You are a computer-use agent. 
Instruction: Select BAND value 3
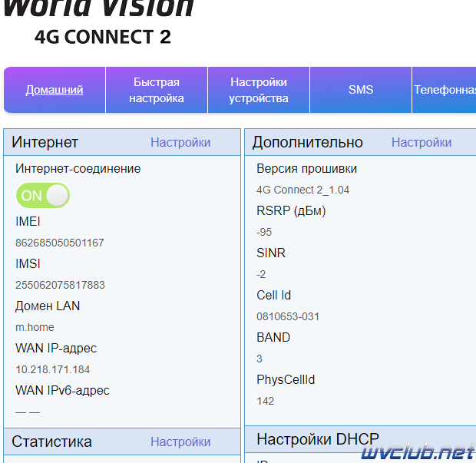[259, 359]
